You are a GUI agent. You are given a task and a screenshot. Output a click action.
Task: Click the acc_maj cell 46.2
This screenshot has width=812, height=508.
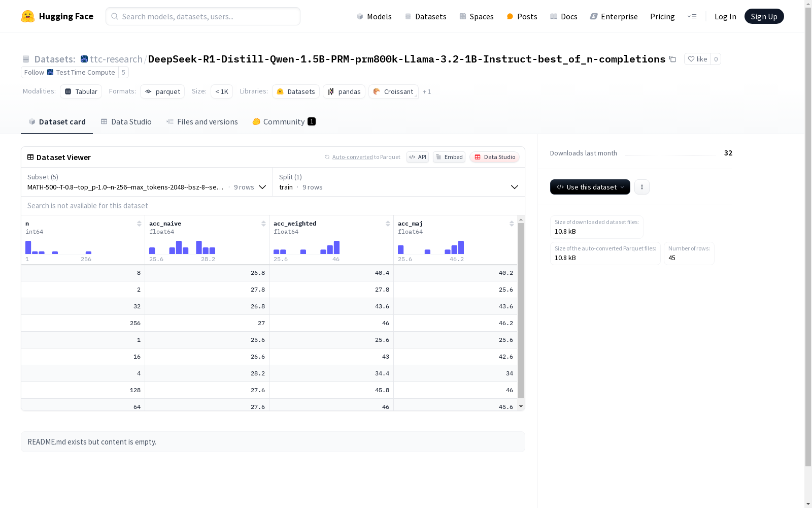(456, 323)
